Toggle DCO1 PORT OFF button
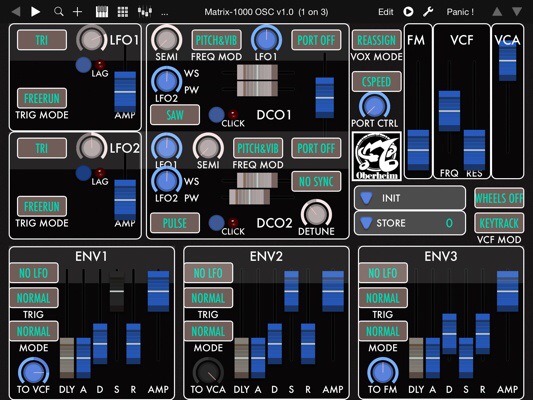The width and height of the screenshot is (533, 400). 316,40
